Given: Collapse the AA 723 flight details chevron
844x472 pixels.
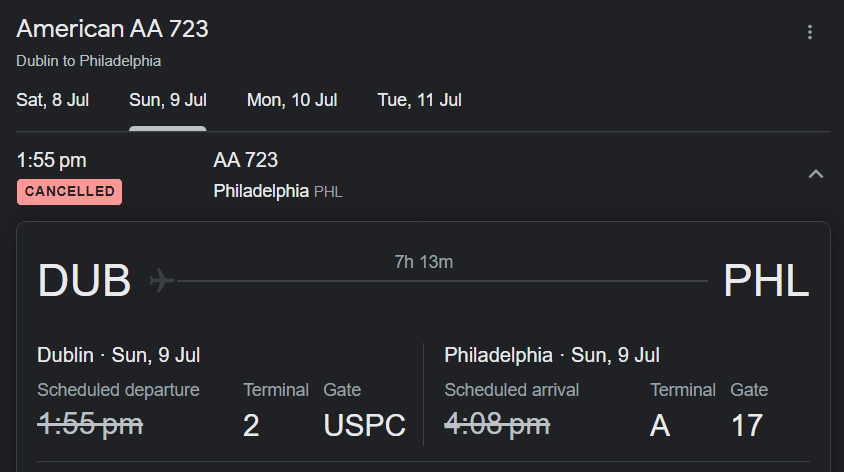Looking at the screenshot, I should (816, 174).
